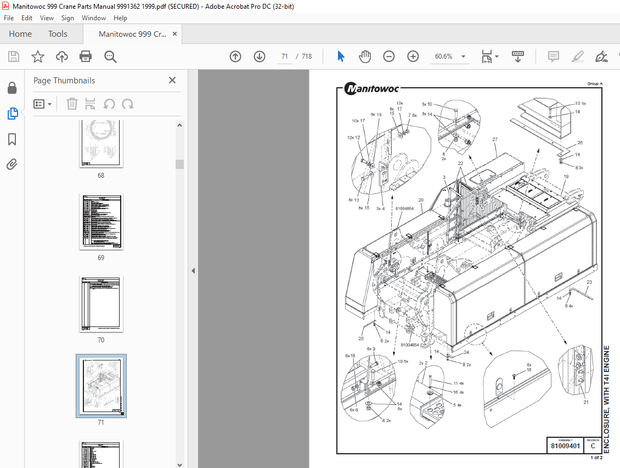Viewport: 620px width, 468px height.
Task: Switch to the Tools tab
Action: pyautogui.click(x=58, y=34)
